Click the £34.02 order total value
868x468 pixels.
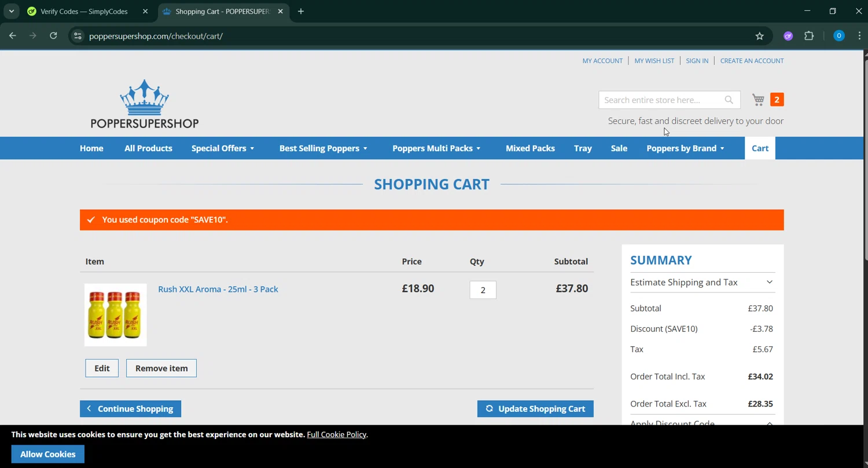(x=760, y=376)
